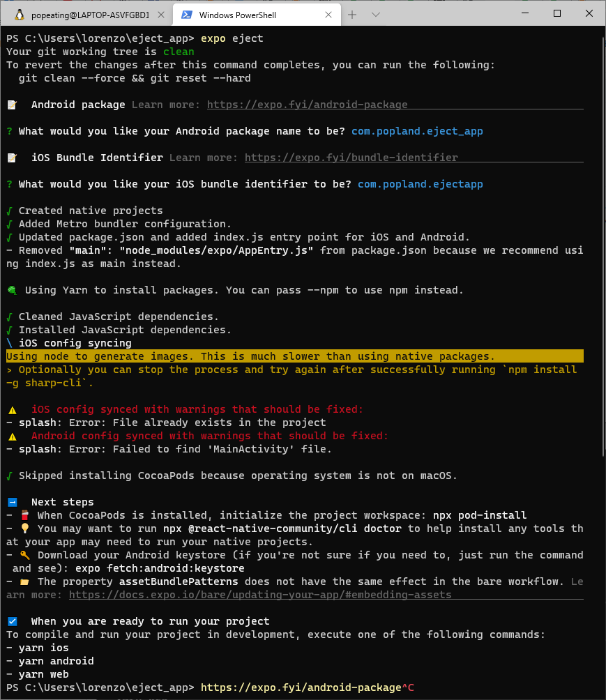The height and width of the screenshot is (700, 606).
Task: Click the blue checkmark box before ready to run
Action: tap(12, 621)
